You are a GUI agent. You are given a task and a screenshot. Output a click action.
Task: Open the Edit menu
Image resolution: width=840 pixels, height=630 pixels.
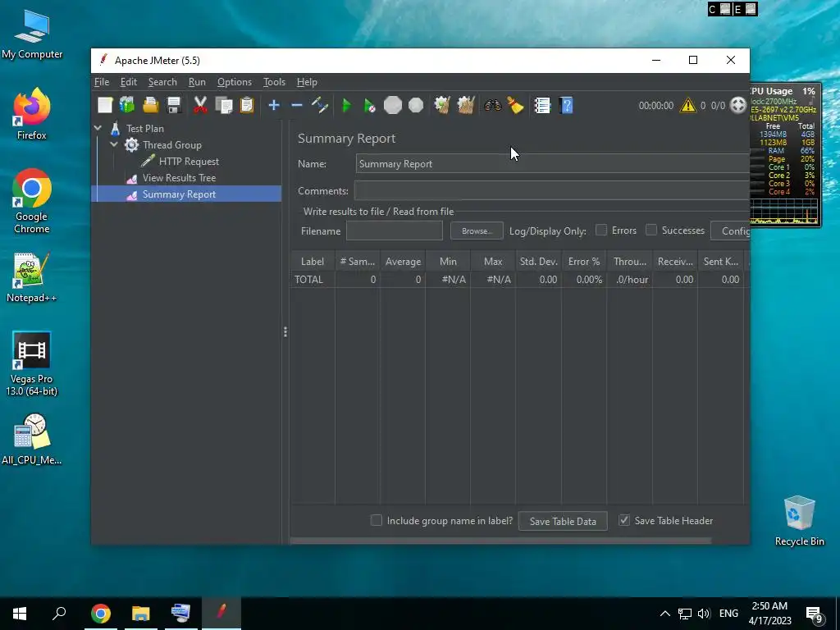(129, 82)
